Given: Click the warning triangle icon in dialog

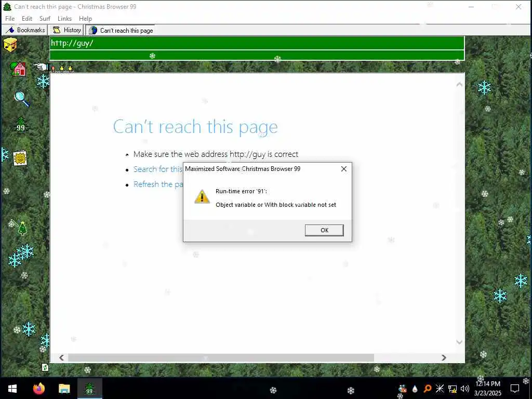Looking at the screenshot, I should tap(202, 197).
